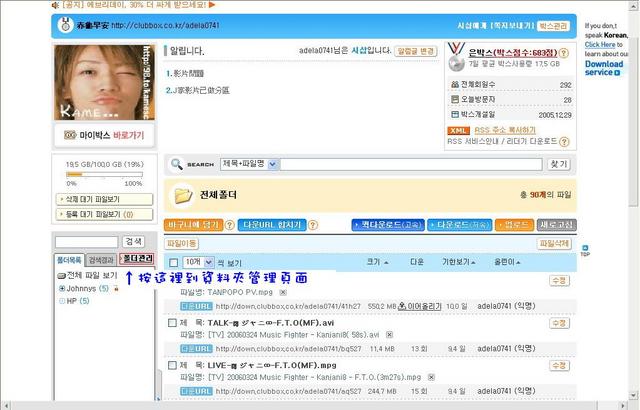
Task: Open the 등록 대기 파일보기 (0) button
Action: click(104, 215)
